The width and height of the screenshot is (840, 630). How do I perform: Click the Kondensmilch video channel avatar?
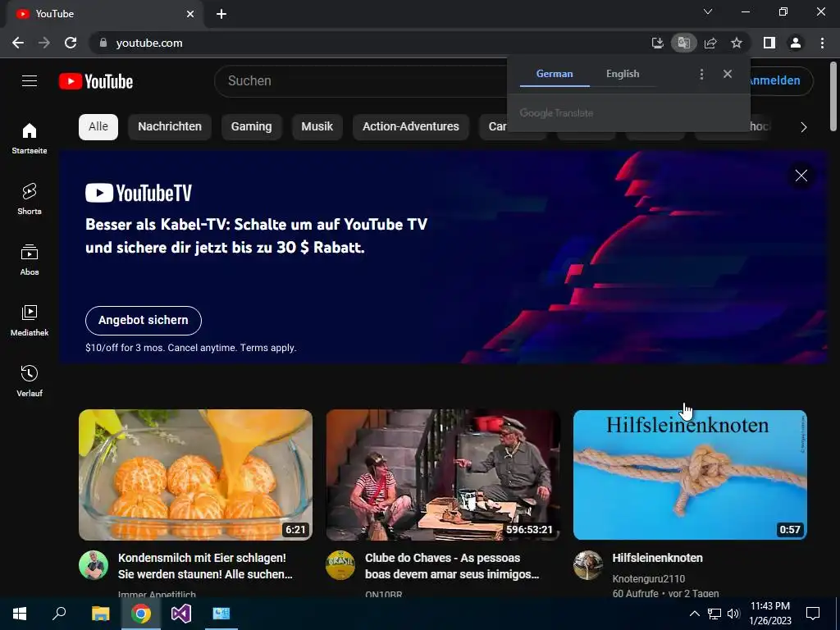click(94, 565)
